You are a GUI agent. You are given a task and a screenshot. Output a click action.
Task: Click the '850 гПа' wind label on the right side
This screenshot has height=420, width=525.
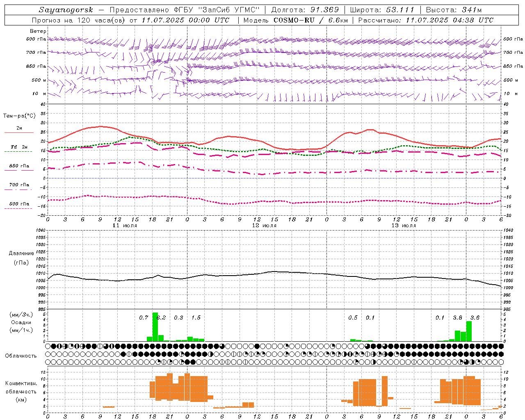513,66
